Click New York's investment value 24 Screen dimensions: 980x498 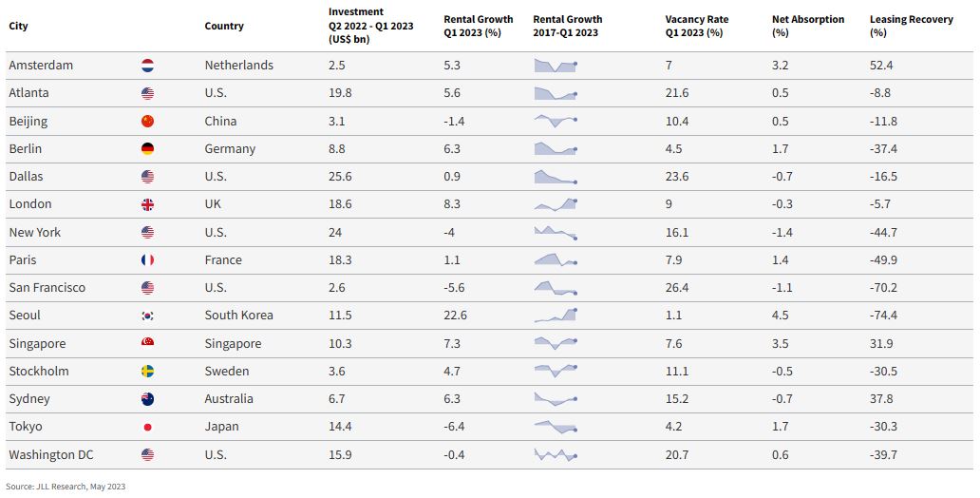click(x=335, y=233)
